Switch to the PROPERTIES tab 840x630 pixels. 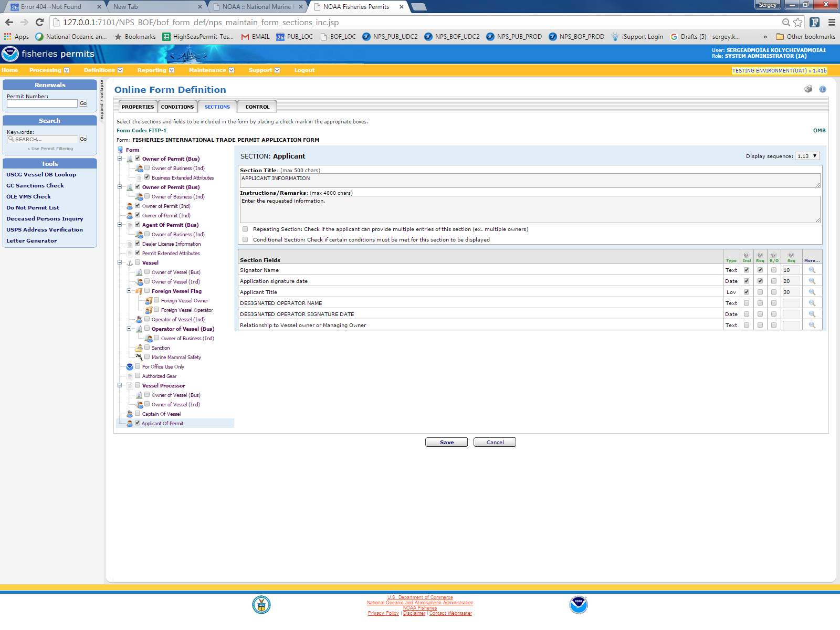click(x=138, y=107)
